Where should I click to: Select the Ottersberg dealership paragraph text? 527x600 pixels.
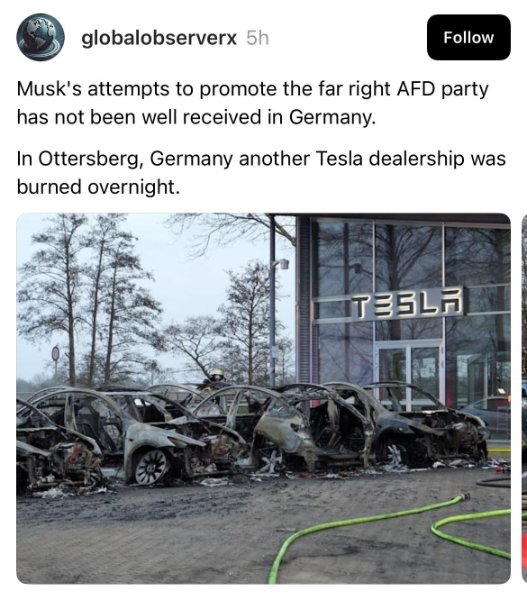261,173
